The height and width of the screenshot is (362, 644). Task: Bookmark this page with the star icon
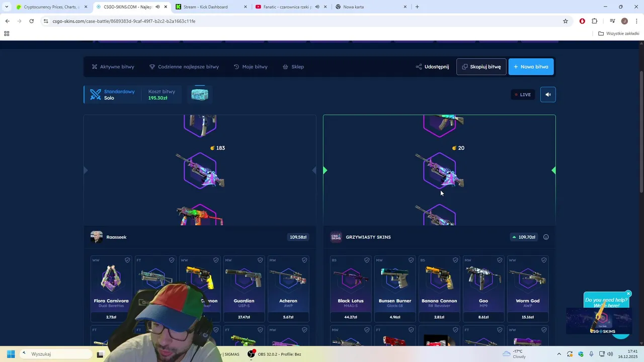tap(566, 21)
